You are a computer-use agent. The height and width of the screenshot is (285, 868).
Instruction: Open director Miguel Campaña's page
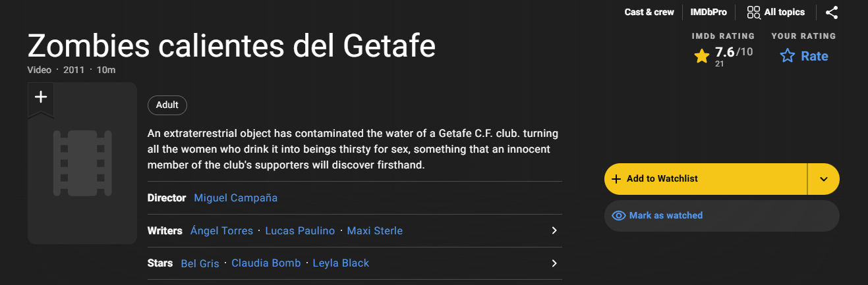[x=236, y=198]
